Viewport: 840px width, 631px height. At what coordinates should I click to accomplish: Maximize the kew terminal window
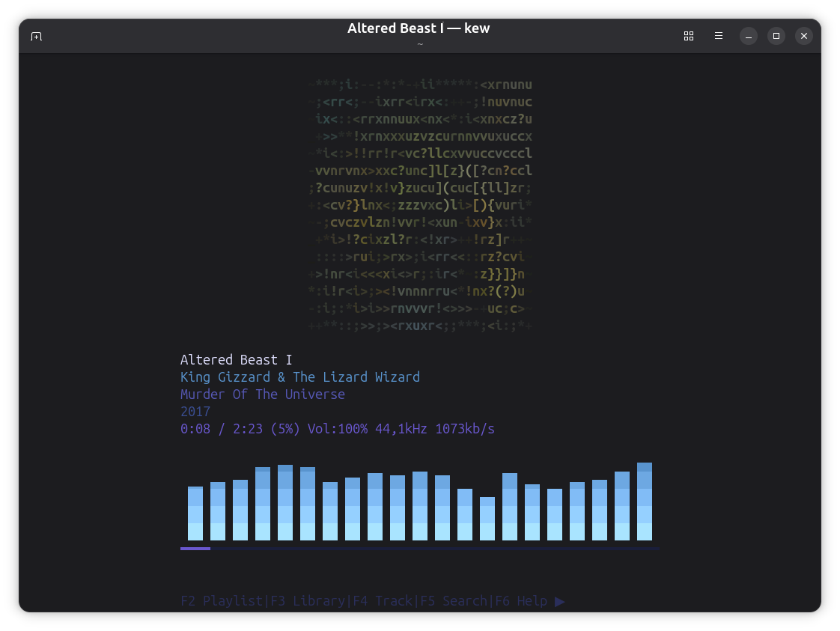tap(776, 36)
